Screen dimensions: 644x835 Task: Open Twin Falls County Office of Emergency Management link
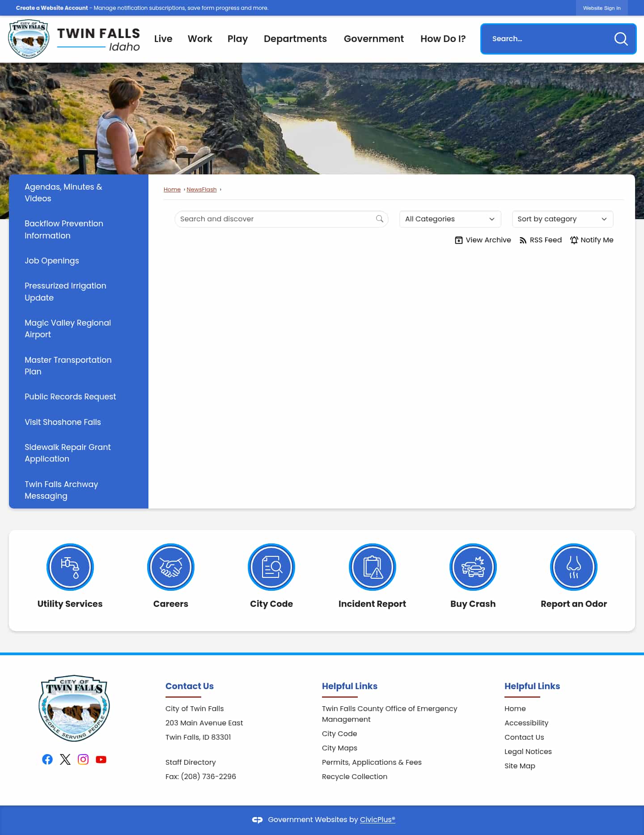coord(390,714)
